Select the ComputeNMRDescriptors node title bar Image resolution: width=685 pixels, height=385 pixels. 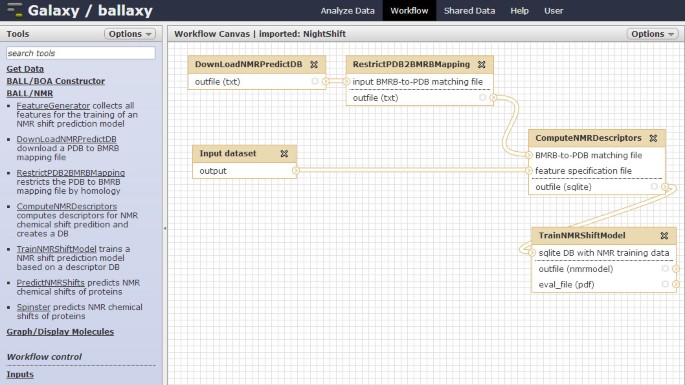pyautogui.click(x=597, y=138)
